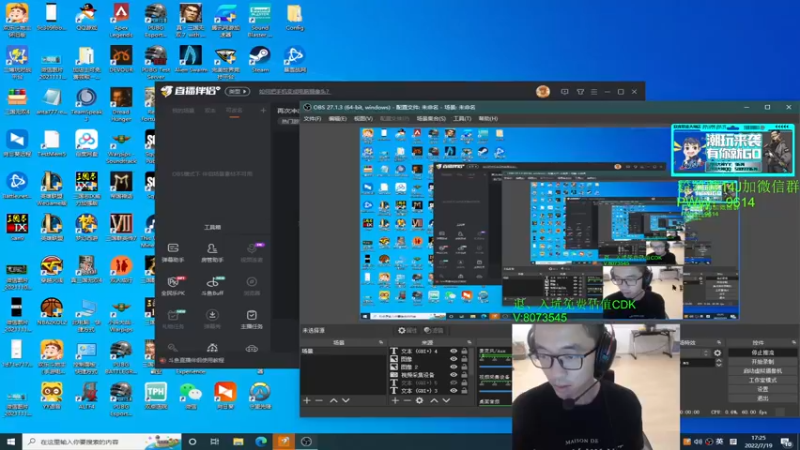Remove the selected source in OBS

[407, 401]
